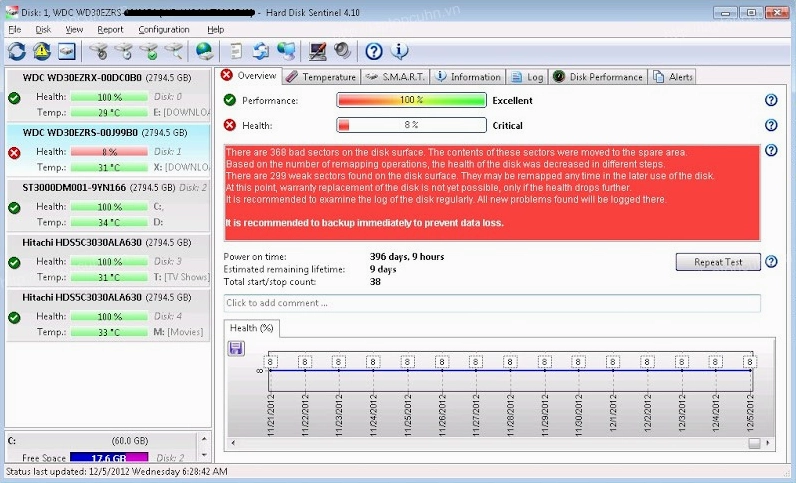This screenshot has height=483, width=796.
Task: Click the network monitors with globe icon
Action: coord(286,51)
